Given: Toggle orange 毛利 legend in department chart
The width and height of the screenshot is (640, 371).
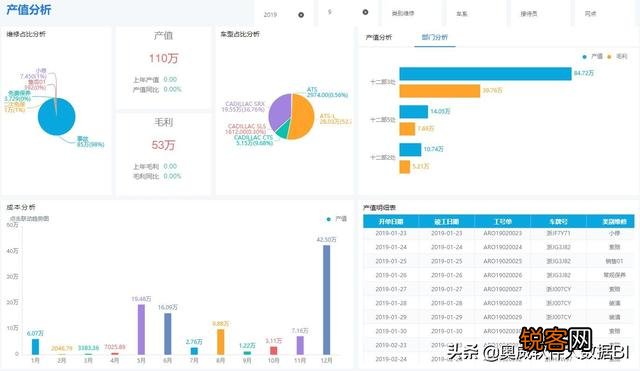Looking at the screenshot, I should 617,56.
